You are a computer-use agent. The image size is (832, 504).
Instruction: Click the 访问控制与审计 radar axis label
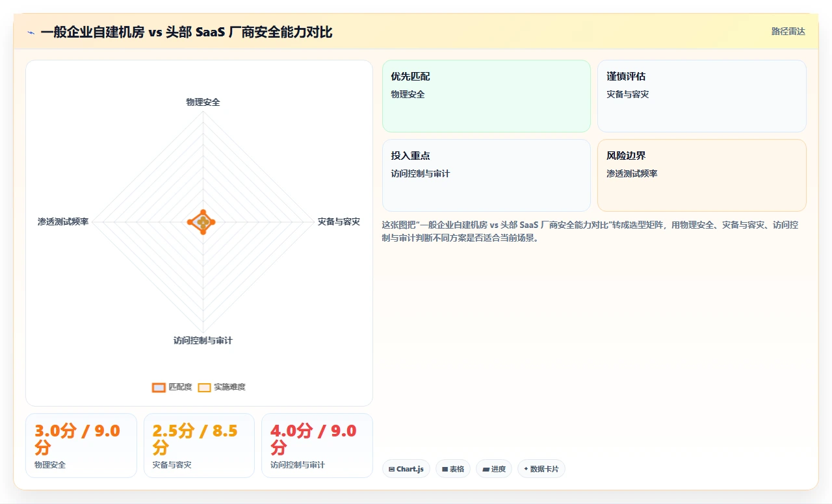[x=203, y=340]
